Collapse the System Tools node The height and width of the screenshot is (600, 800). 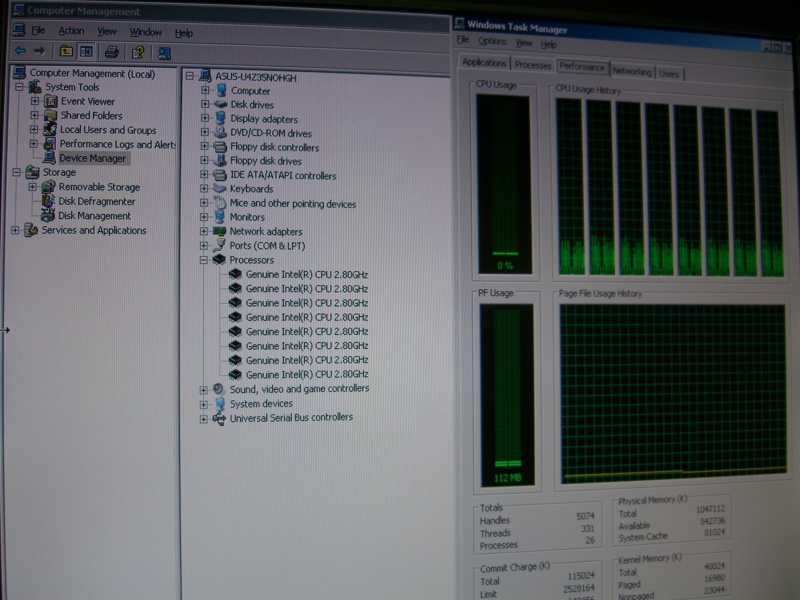coord(19,87)
